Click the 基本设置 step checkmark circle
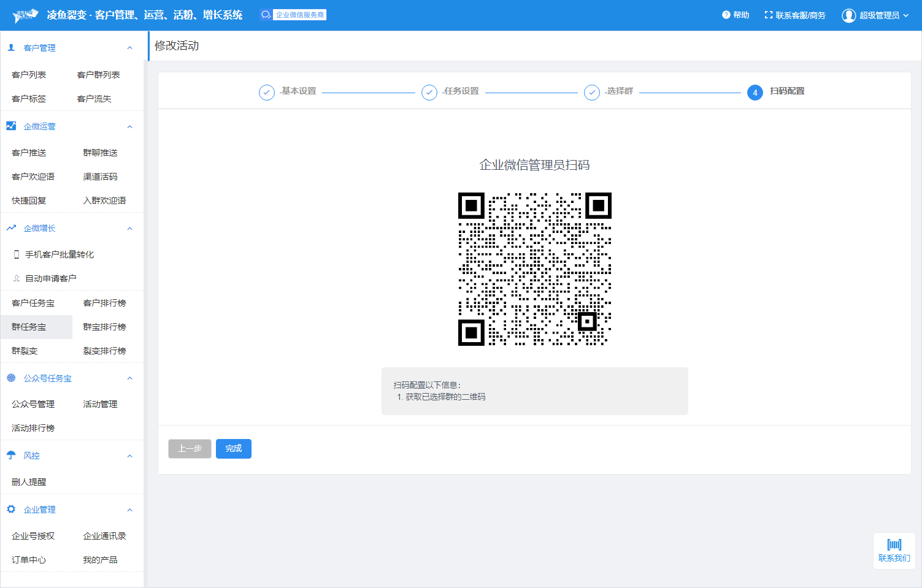The height and width of the screenshot is (588, 922). point(267,93)
